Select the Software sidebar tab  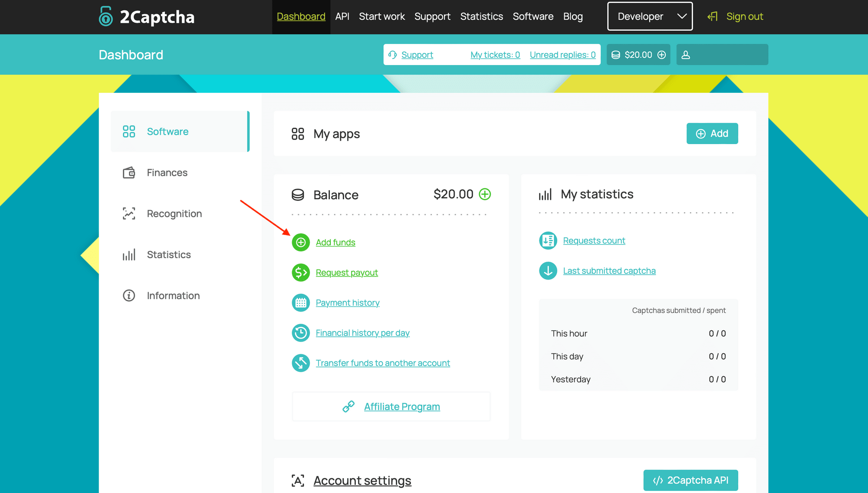(x=180, y=131)
